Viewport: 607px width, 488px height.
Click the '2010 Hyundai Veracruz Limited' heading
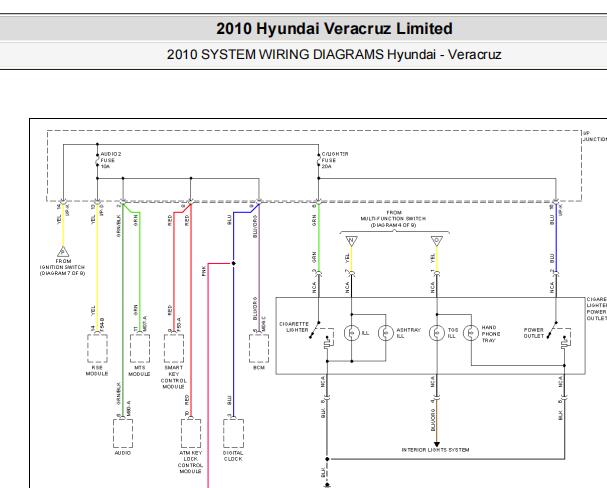click(x=334, y=29)
